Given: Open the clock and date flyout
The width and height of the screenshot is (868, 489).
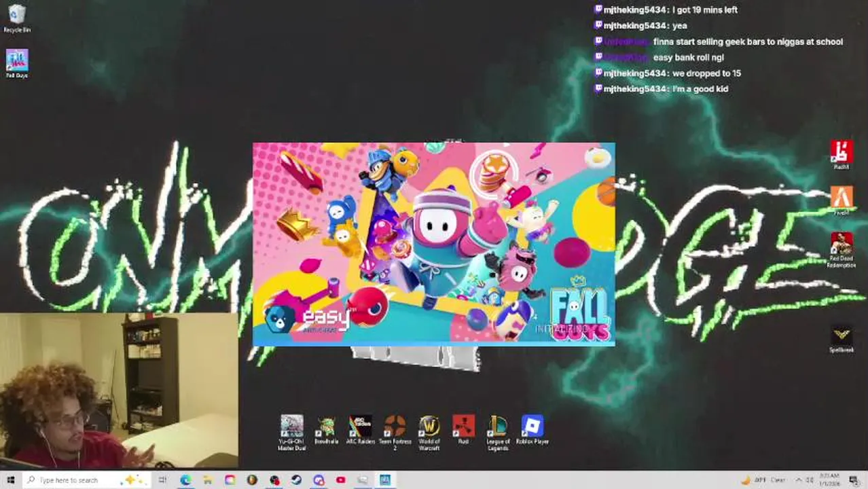Looking at the screenshot, I should 829,480.
